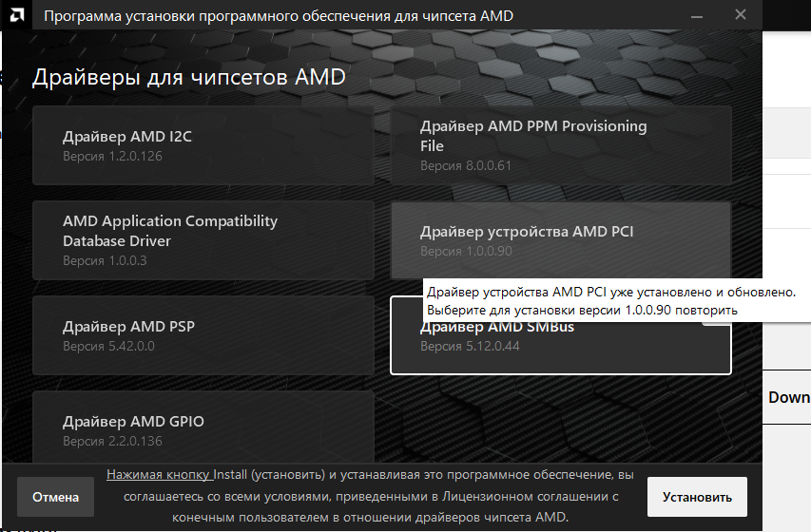Open the underlined Нажимая кнопку link
The height and width of the screenshot is (532, 811).
coord(159,474)
